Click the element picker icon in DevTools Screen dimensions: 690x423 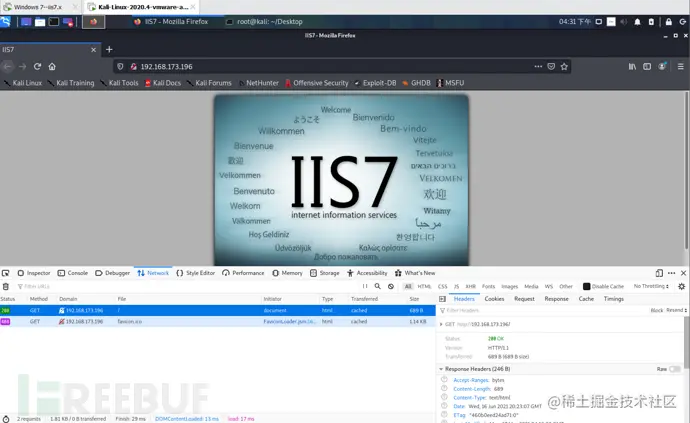(x=6, y=273)
